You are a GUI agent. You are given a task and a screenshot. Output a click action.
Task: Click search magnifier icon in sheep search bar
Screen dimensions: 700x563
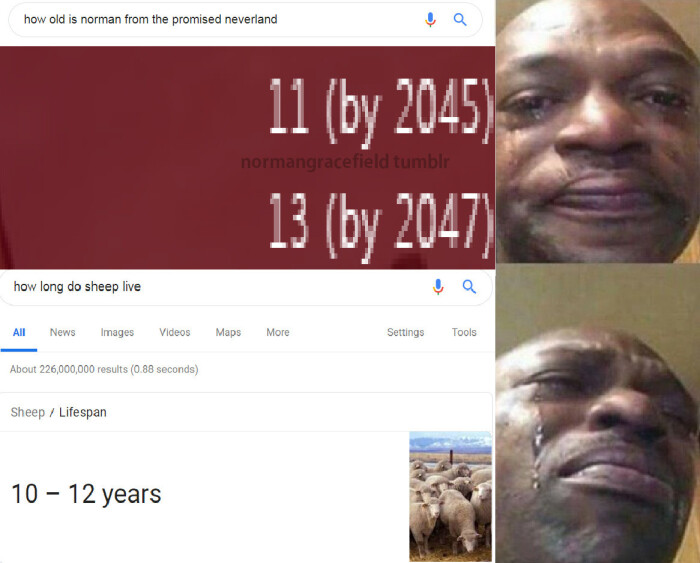469,287
